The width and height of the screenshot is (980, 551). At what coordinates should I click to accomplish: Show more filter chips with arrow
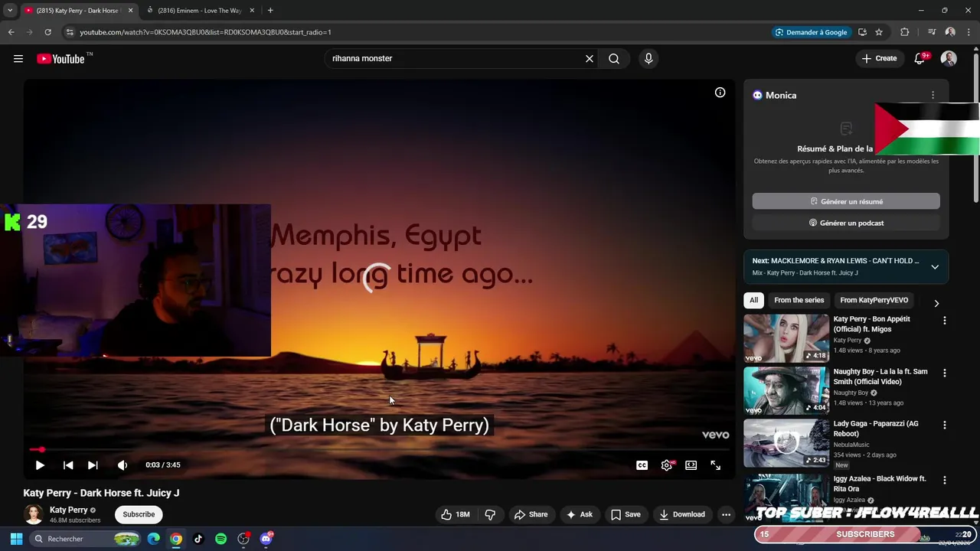[936, 303]
